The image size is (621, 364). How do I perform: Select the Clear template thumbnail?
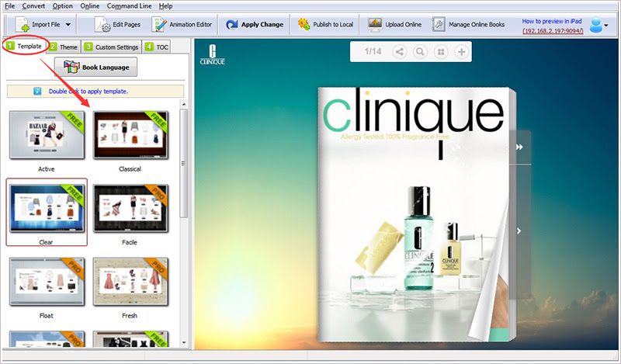coord(47,208)
